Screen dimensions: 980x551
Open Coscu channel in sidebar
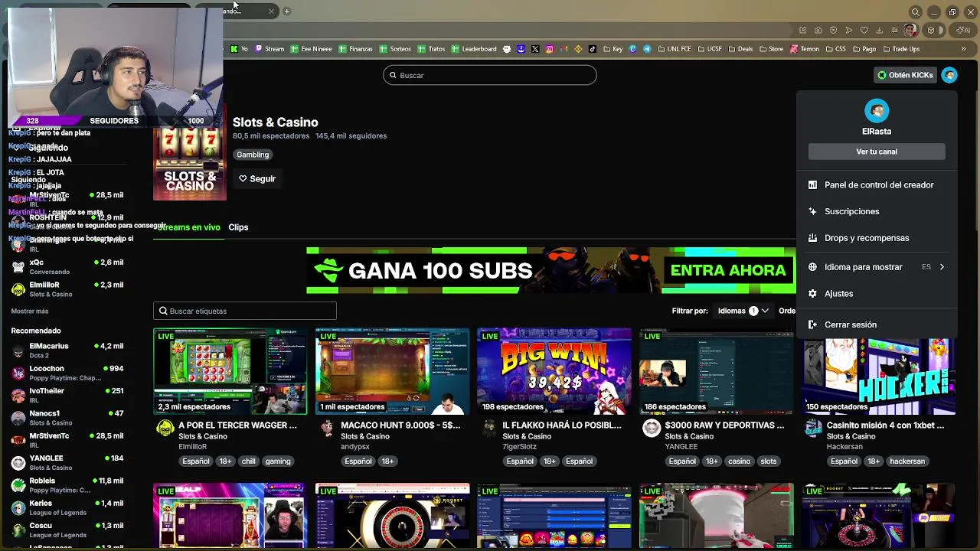click(67, 530)
